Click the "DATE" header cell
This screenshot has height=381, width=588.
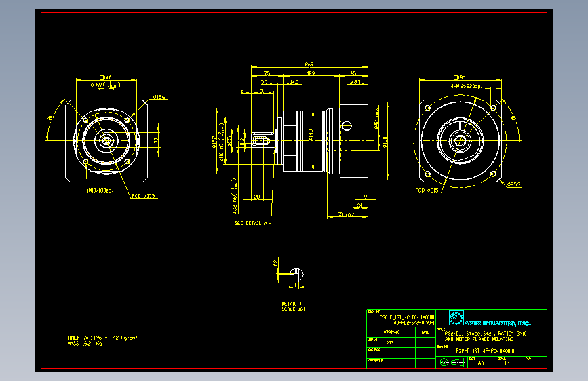(x=425, y=332)
